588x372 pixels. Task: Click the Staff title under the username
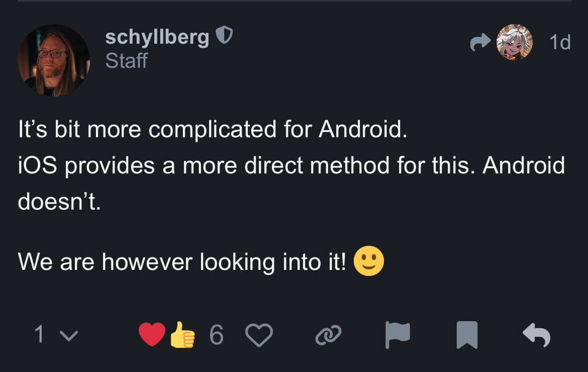click(x=126, y=61)
